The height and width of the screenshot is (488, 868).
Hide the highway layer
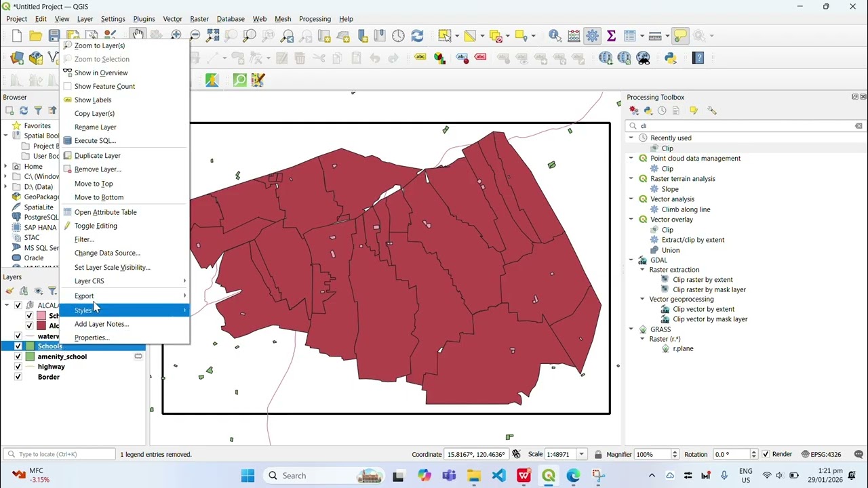pyautogui.click(x=18, y=367)
